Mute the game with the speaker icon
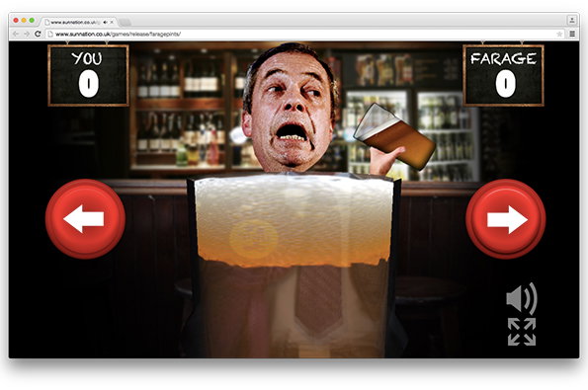This screenshot has width=588, height=390. pos(522,298)
